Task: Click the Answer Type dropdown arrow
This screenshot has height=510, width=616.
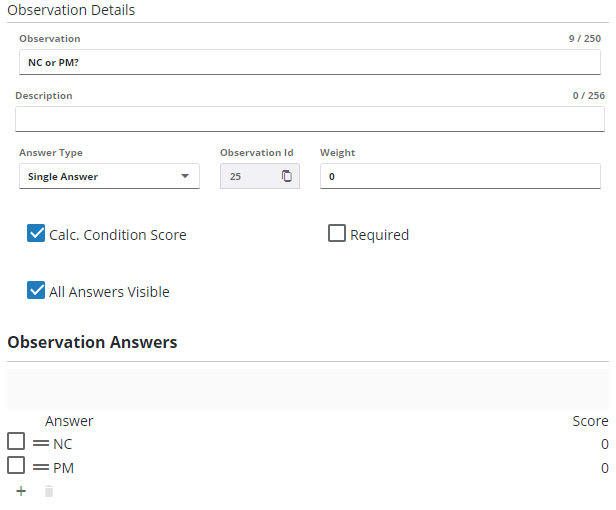Action: coord(184,177)
